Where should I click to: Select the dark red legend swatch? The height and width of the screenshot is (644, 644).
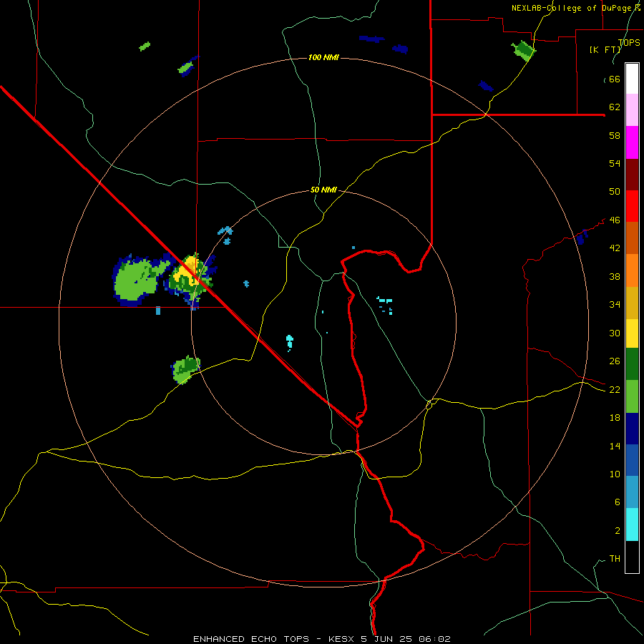(x=632, y=175)
